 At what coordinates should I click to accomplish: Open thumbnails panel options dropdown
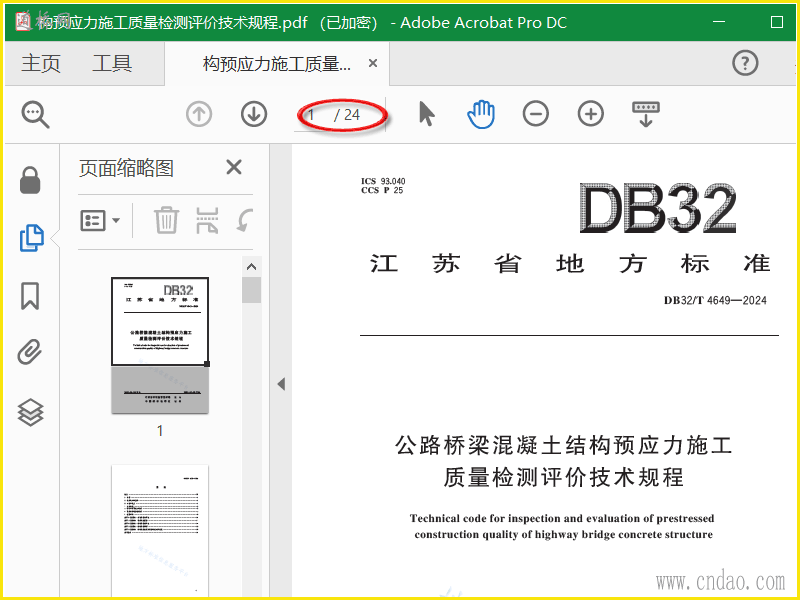click(x=100, y=220)
